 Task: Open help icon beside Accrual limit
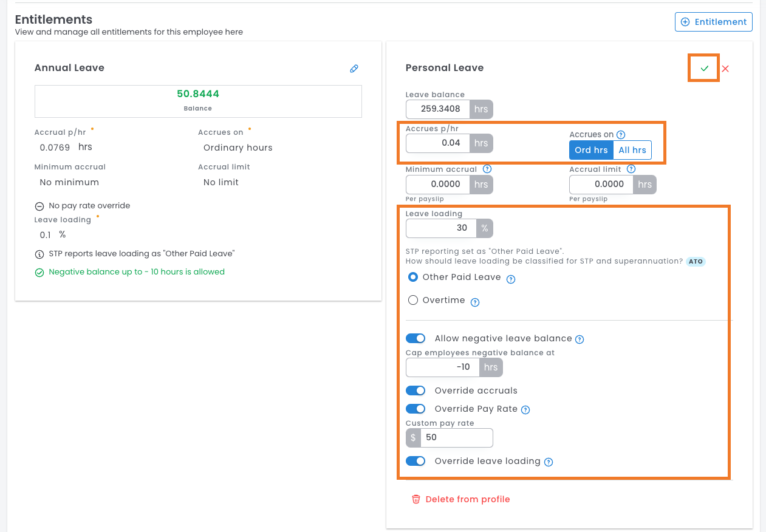click(631, 169)
